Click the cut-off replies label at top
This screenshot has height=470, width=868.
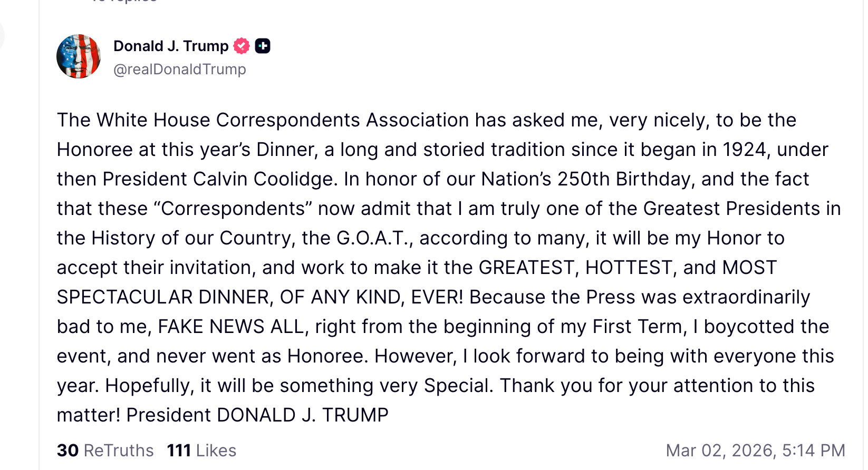[x=124, y=2]
